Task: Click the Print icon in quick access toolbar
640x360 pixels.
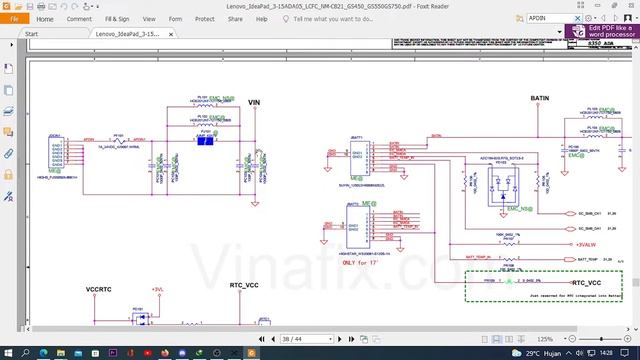Action: point(41,7)
